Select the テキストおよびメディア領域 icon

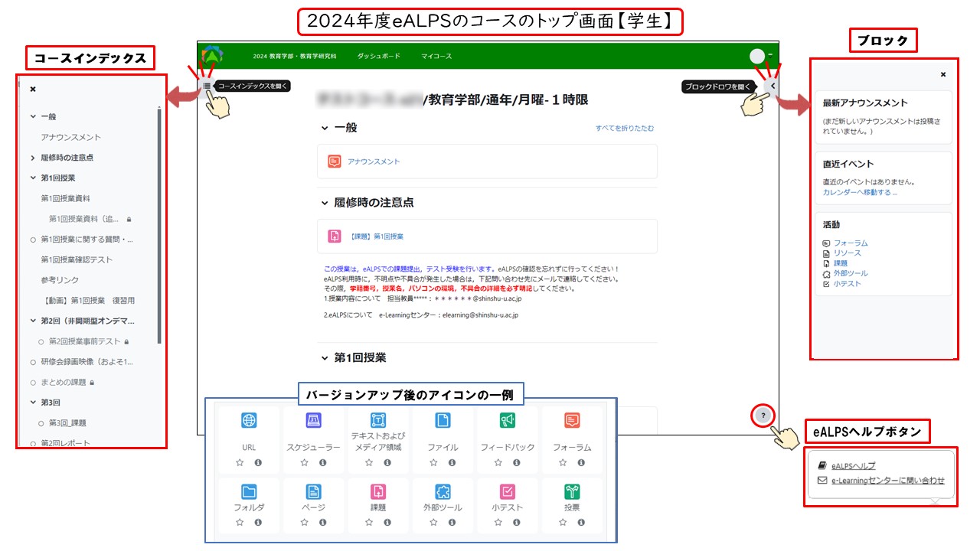click(x=378, y=420)
